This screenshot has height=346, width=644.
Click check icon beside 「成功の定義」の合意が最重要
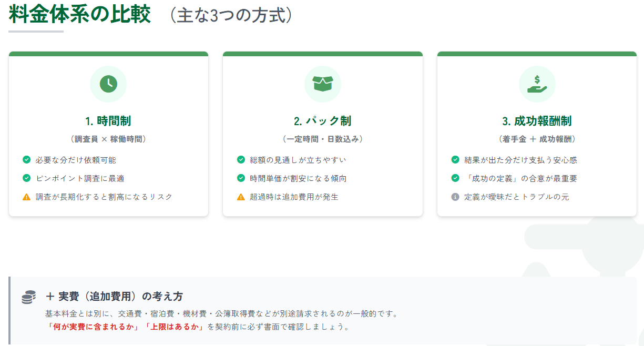(455, 178)
